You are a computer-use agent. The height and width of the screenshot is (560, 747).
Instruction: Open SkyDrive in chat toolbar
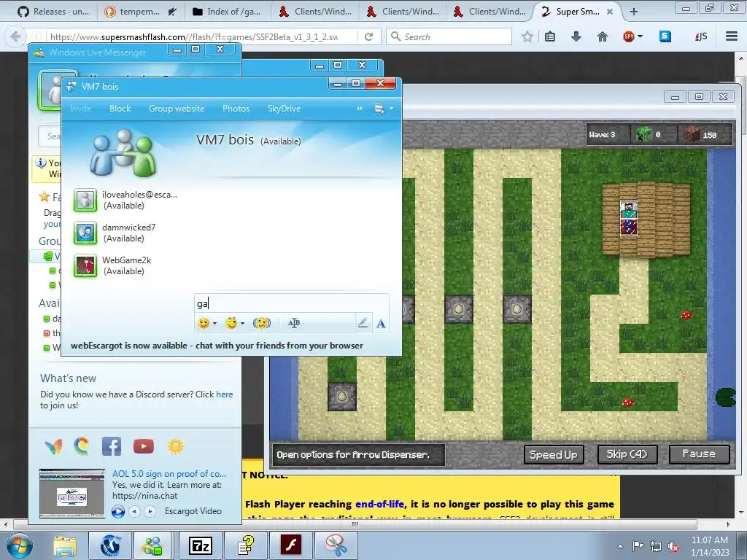(284, 109)
